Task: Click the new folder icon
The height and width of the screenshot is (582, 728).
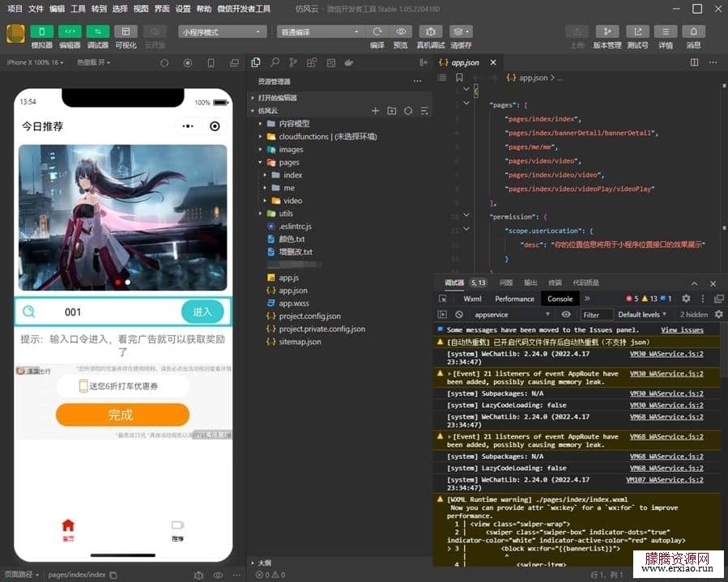Action: 392,110
